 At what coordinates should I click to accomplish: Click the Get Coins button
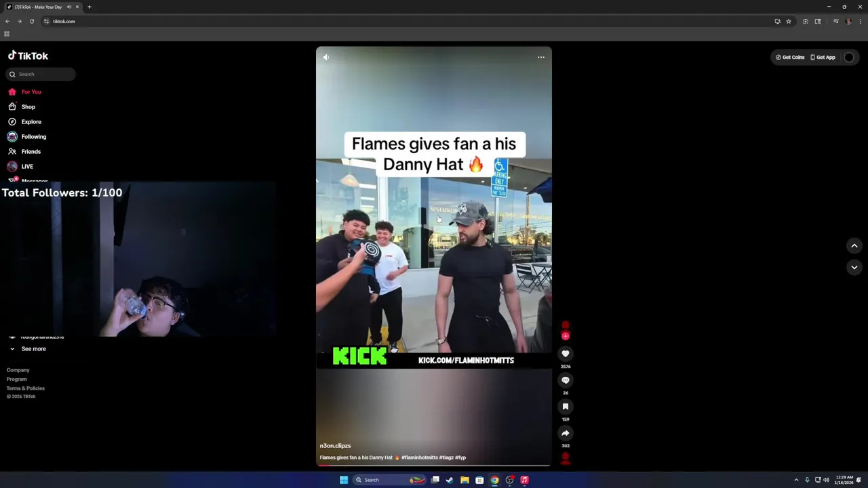point(790,57)
